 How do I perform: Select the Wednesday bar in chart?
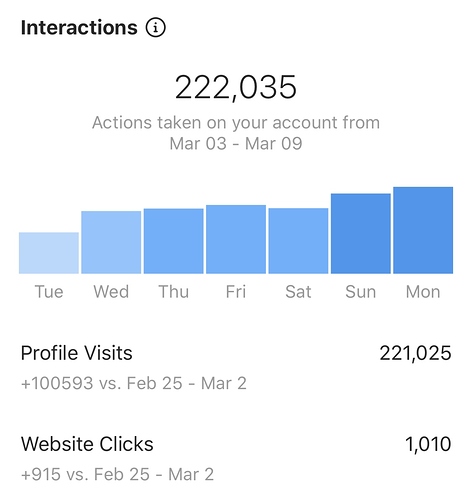click(x=111, y=242)
